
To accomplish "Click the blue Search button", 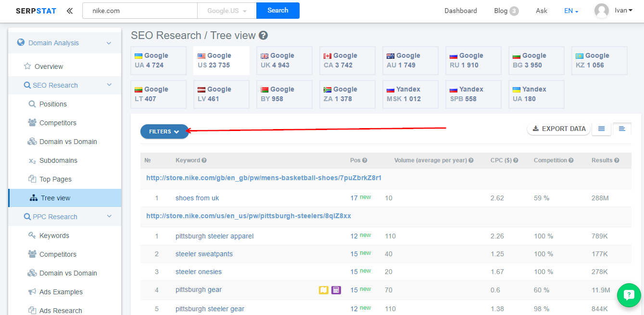I will point(278,11).
